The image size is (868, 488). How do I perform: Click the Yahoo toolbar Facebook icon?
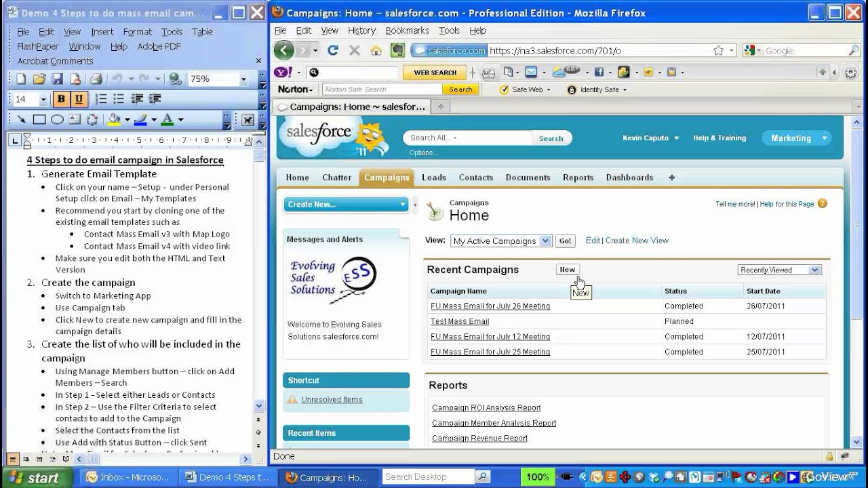[x=599, y=72]
